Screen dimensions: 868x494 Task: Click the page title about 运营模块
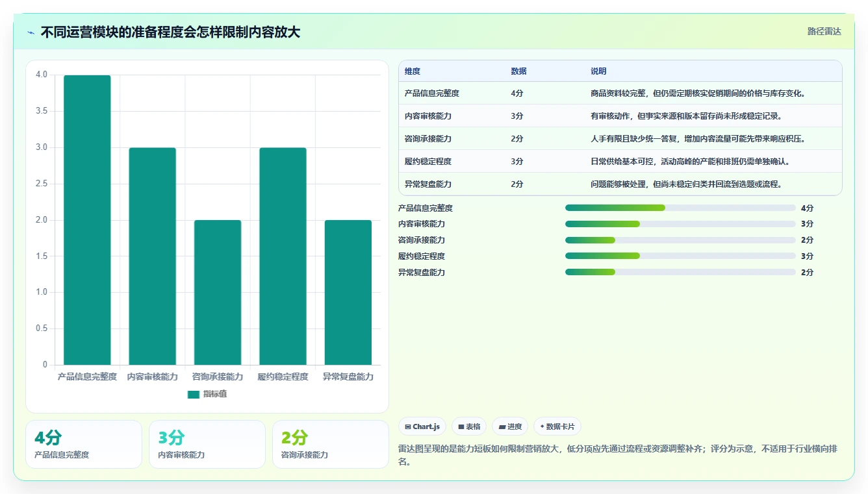(x=170, y=32)
